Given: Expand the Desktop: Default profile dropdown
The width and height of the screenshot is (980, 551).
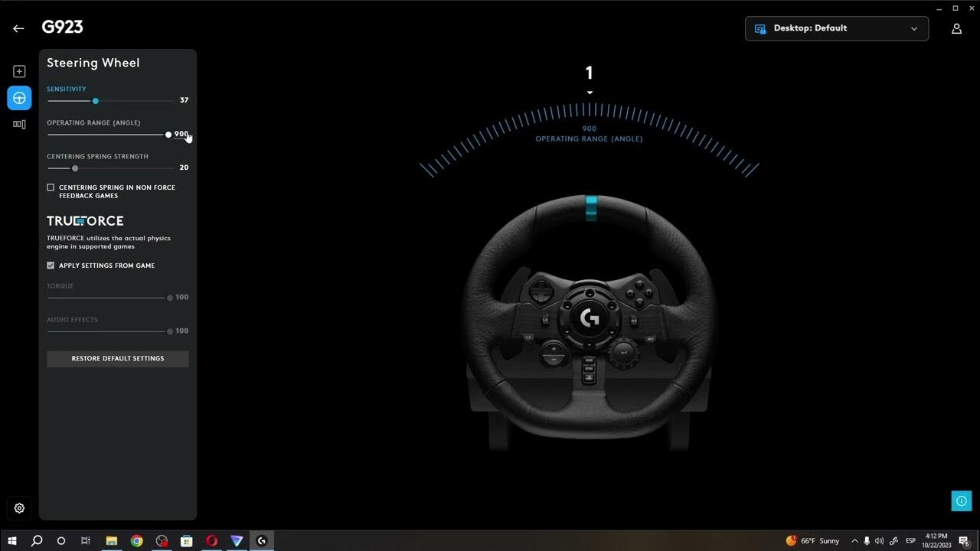Looking at the screenshot, I should point(836,28).
